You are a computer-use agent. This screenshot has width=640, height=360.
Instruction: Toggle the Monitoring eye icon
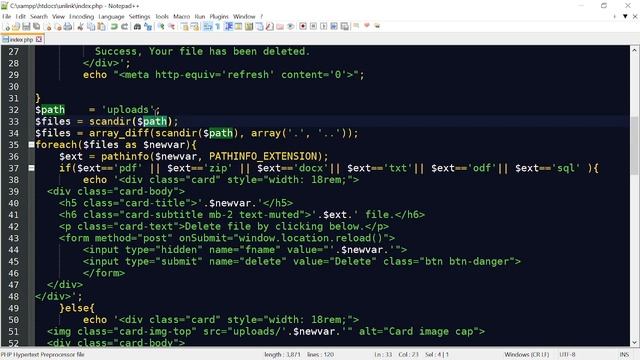[290, 27]
